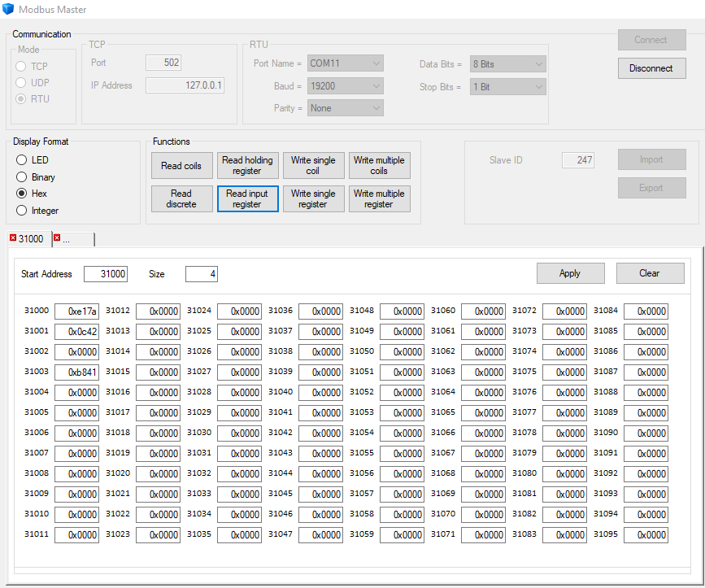Click the Apply button
This screenshot has height=588, width=705.
(570, 273)
